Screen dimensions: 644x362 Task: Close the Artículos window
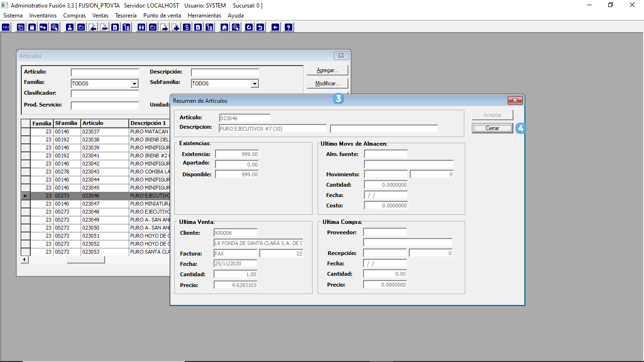341,56
